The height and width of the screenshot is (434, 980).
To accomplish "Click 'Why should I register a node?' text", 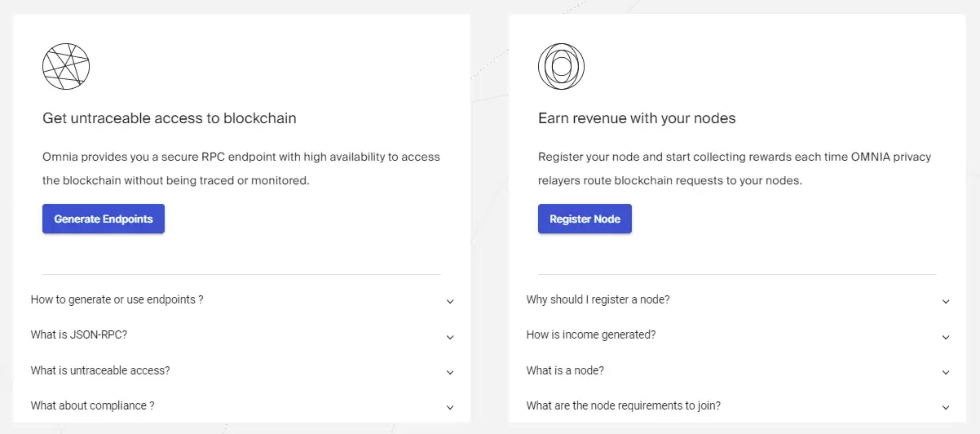I will 598,299.
